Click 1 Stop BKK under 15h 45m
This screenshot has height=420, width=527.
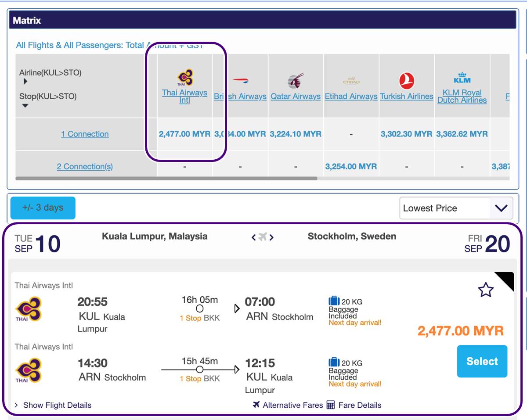point(200,379)
